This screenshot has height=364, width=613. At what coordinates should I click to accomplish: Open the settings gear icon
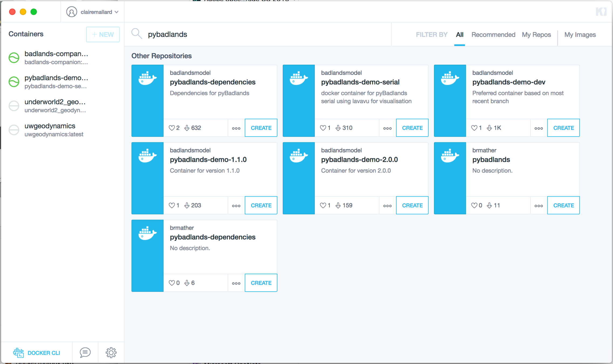click(111, 352)
